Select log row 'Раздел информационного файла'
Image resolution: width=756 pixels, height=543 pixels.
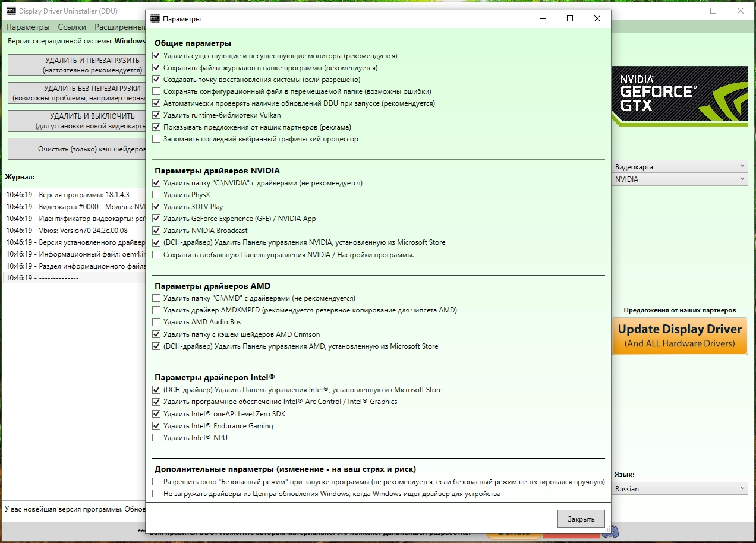tap(74, 266)
